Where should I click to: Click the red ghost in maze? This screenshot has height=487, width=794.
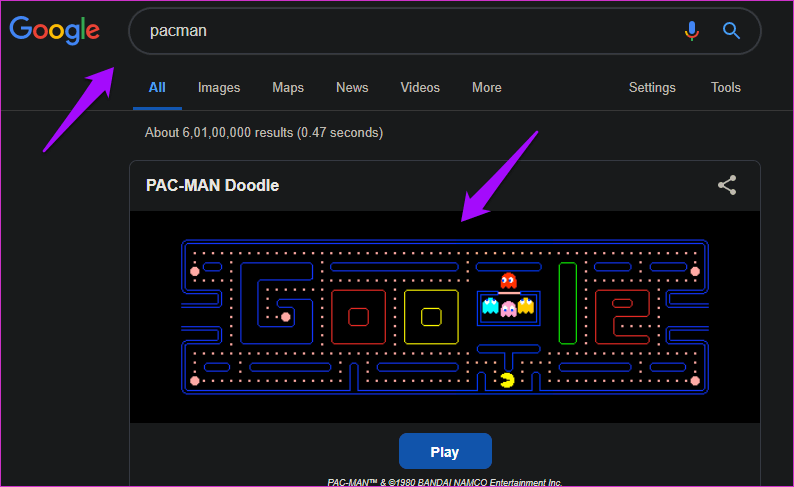508,280
